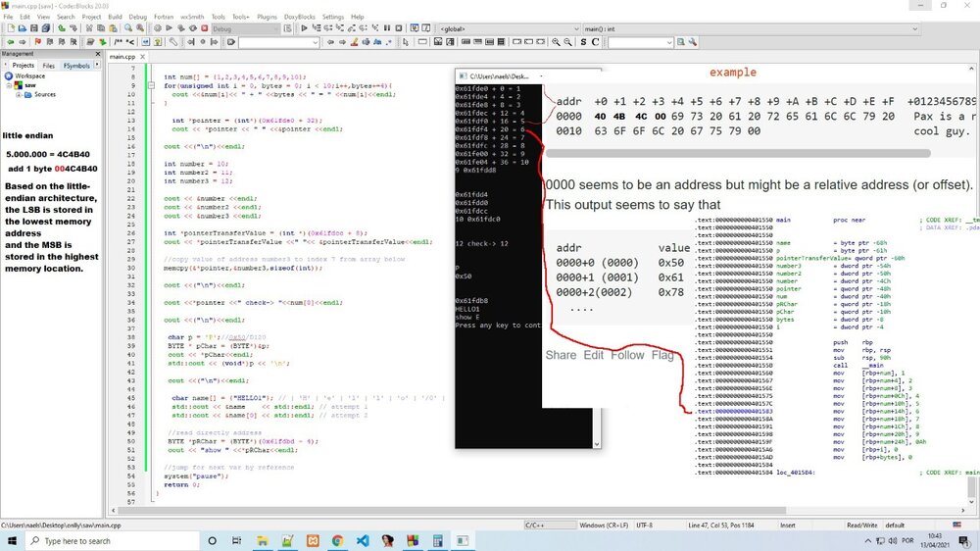Switch to the FSymbols tab
The height and width of the screenshot is (551, 980).
(x=75, y=65)
